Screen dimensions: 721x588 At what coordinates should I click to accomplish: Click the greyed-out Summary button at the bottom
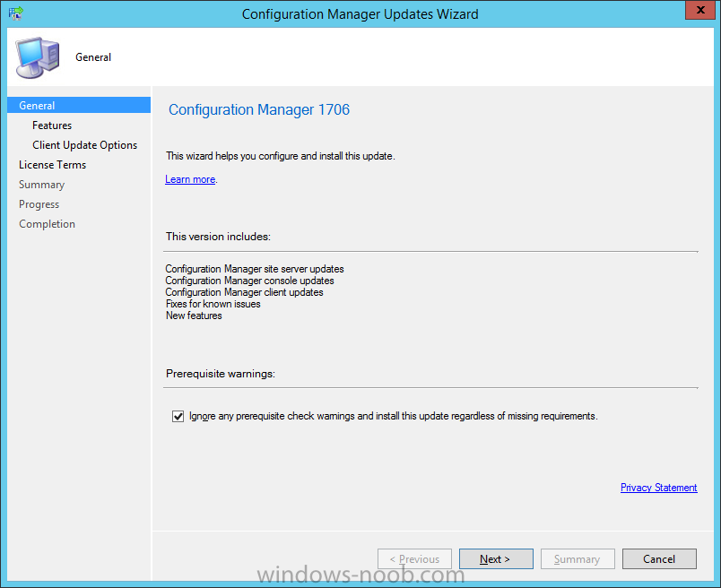pos(578,559)
